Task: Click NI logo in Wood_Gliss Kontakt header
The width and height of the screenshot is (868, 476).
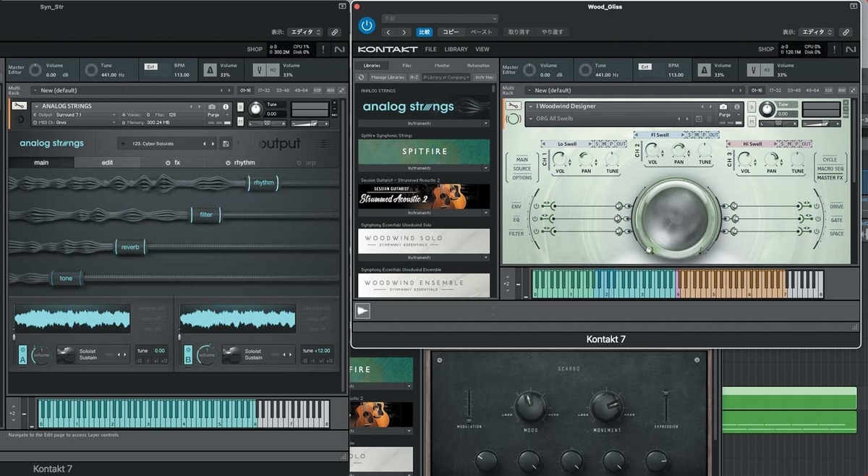Action: pyautogui.click(x=851, y=49)
